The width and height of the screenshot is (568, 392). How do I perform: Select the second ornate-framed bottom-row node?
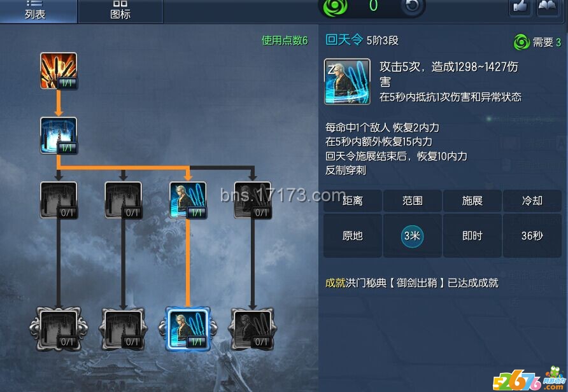point(123,328)
